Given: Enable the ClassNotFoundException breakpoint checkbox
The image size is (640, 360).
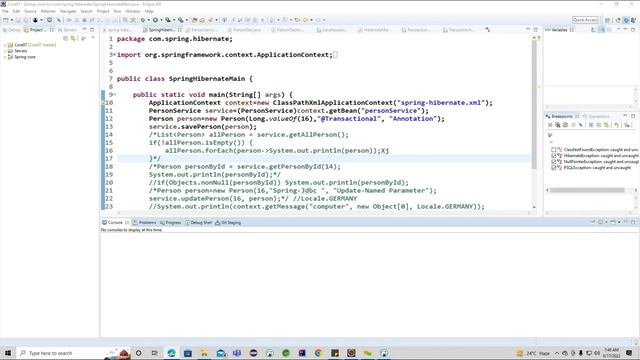Looking at the screenshot, I should point(554,150).
